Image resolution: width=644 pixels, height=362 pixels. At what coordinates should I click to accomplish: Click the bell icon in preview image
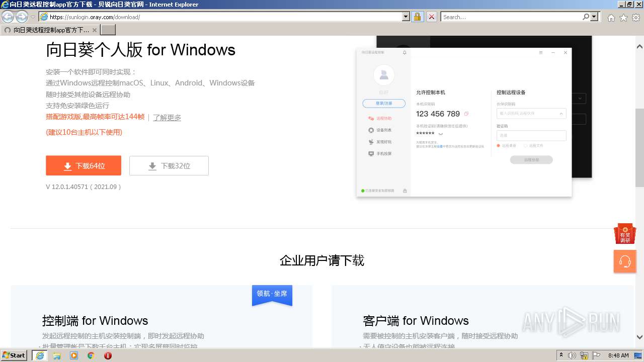(405, 53)
